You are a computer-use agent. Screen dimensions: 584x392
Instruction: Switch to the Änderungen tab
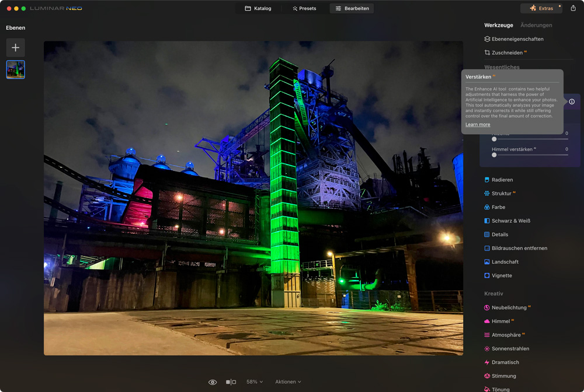coord(536,25)
